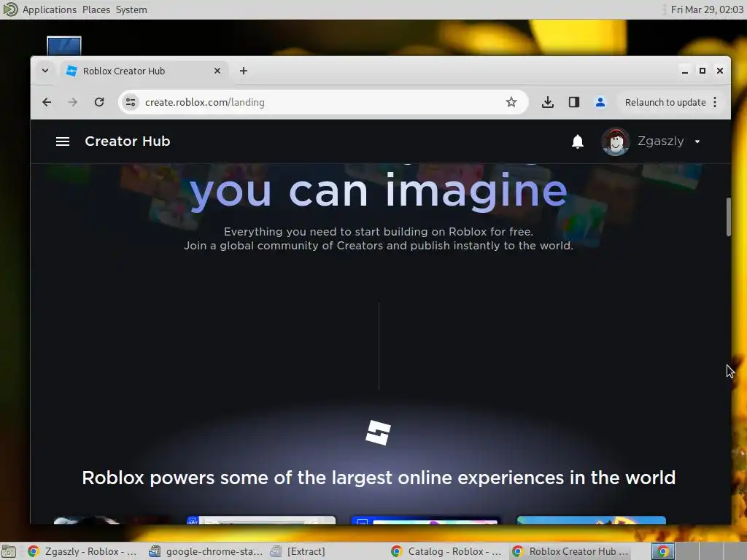This screenshot has width=747, height=560.
Task: Click the Creator Hub title link
Action: pyautogui.click(x=127, y=141)
